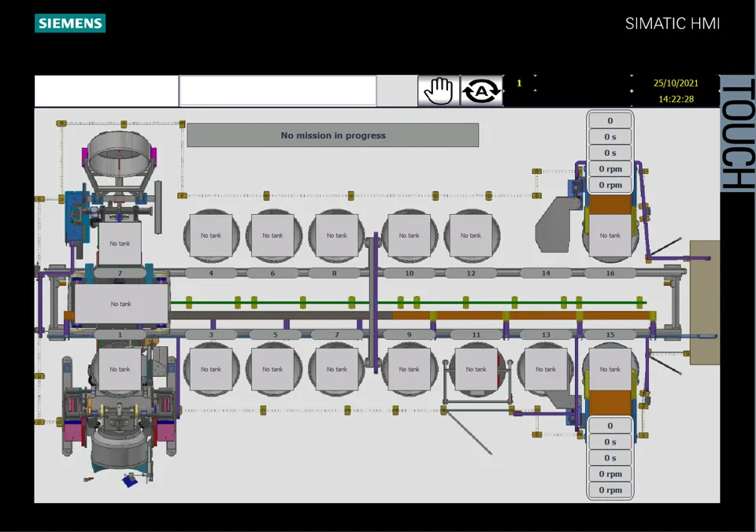The width and height of the screenshot is (756, 532).
Task: Click the clock time 14:22:28
Action: 676,99
